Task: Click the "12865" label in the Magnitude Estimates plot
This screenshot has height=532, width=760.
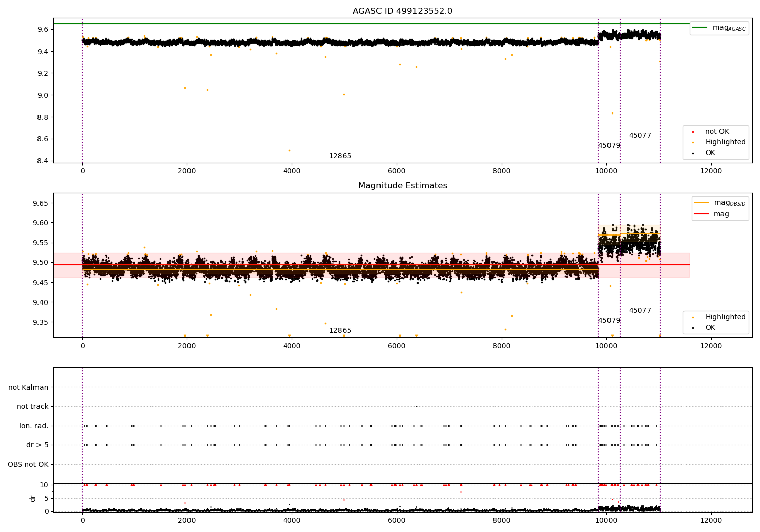Action: pyautogui.click(x=340, y=331)
